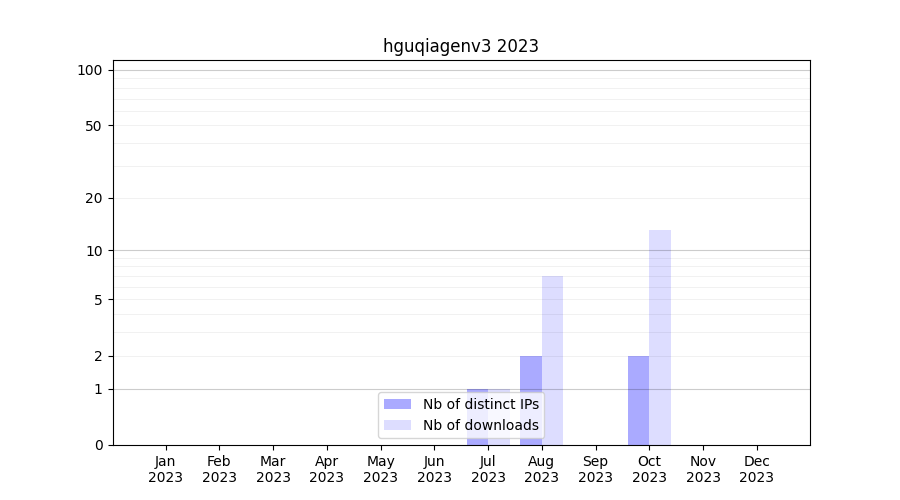The height and width of the screenshot is (500, 900).
Task: Click the Mar 2023 x-axis label
Action: point(273,469)
